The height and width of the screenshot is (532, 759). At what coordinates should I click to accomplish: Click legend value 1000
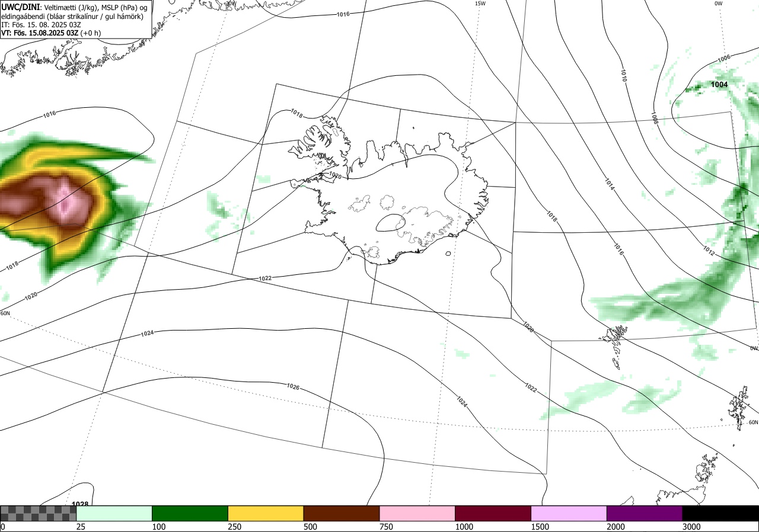click(x=464, y=527)
